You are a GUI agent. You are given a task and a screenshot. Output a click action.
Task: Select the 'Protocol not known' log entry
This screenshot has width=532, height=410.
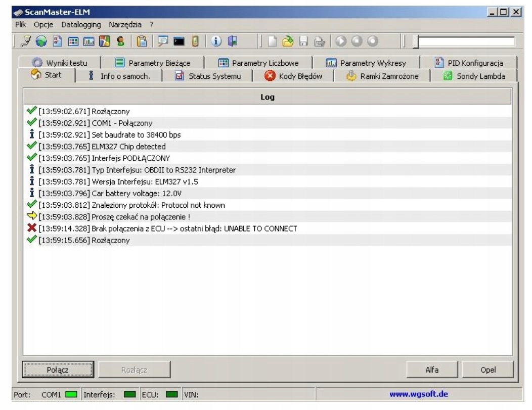pyautogui.click(x=268, y=205)
